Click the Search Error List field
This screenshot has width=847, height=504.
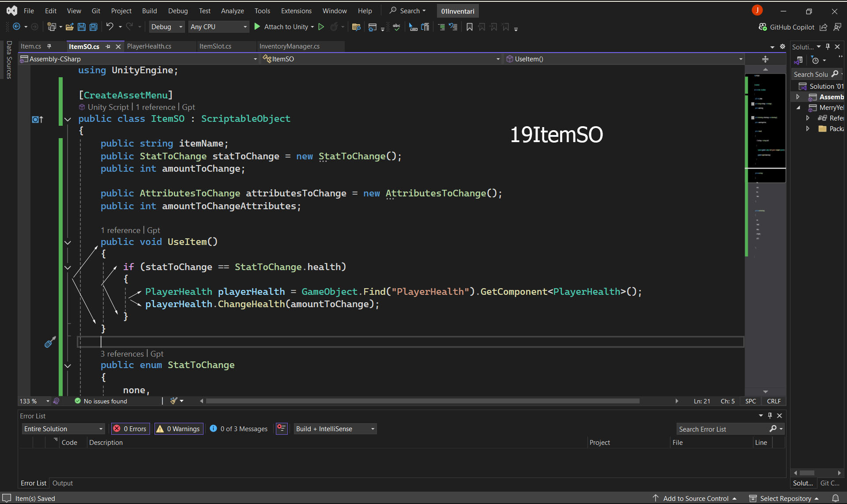722,429
